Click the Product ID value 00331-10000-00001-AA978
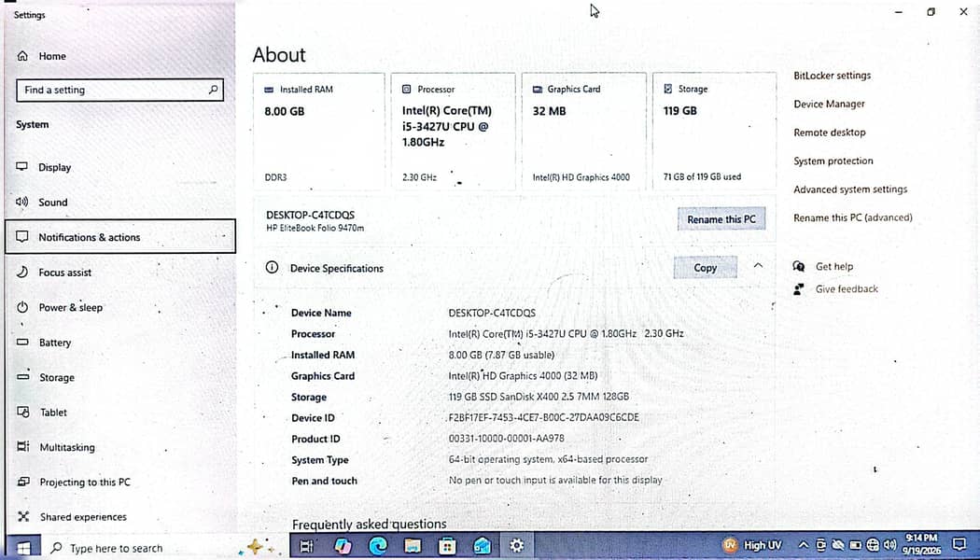The image size is (980, 560). coord(506,439)
